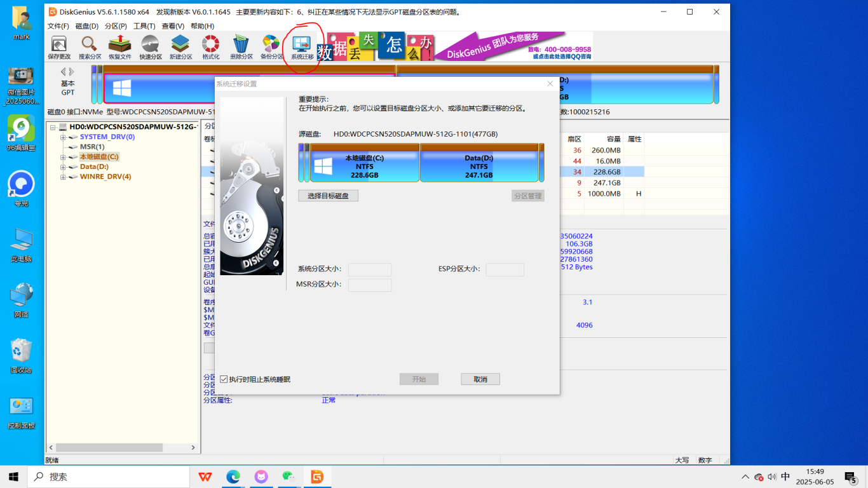
Task: Click the MSR分区大小 input field
Action: 370,285
